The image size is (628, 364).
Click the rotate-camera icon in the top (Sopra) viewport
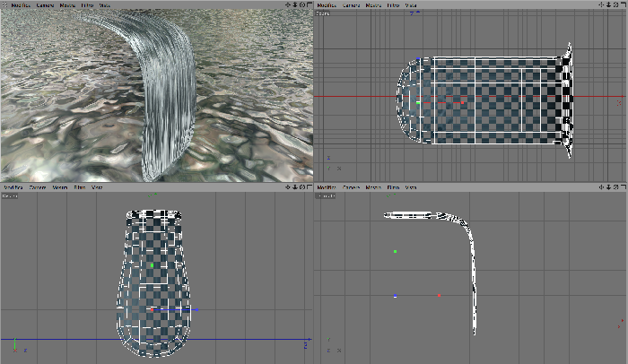[616, 4]
